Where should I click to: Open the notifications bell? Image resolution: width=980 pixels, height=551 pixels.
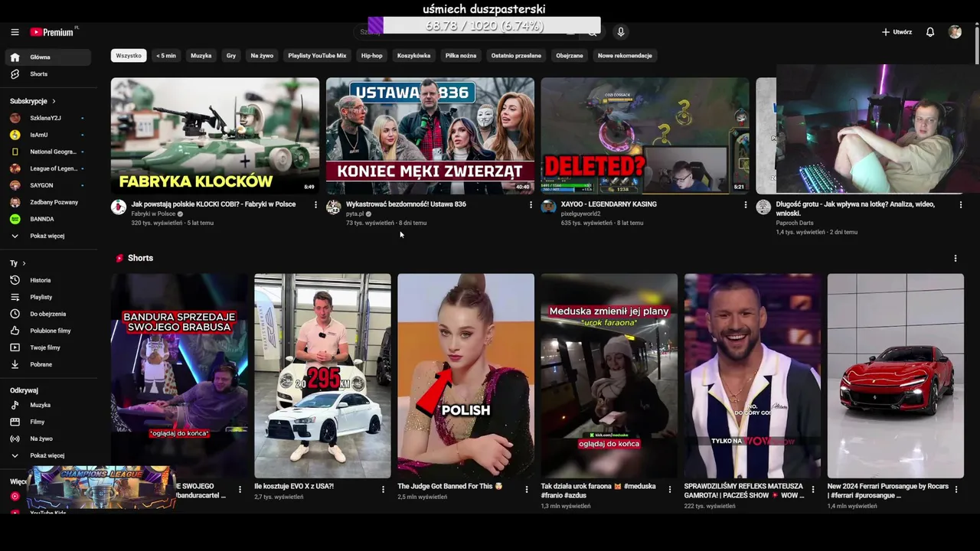click(x=930, y=32)
